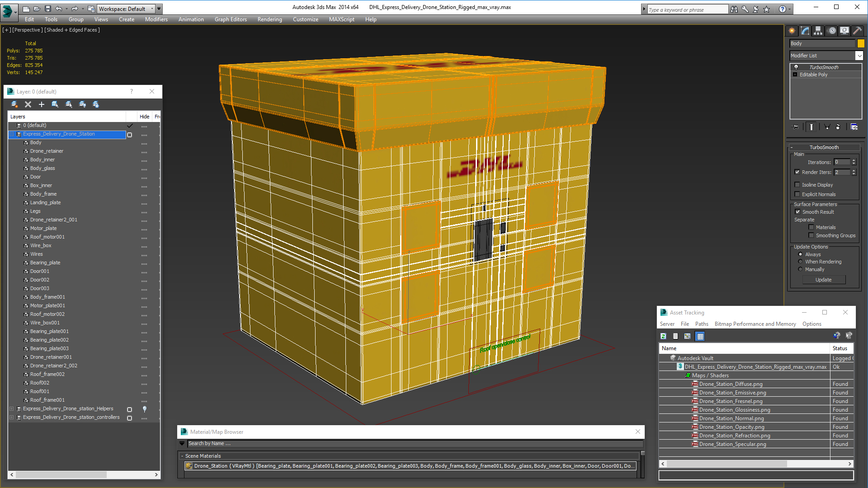This screenshot has height=488, width=868.
Task: Click the Favorites star icon
Action: tap(767, 9)
